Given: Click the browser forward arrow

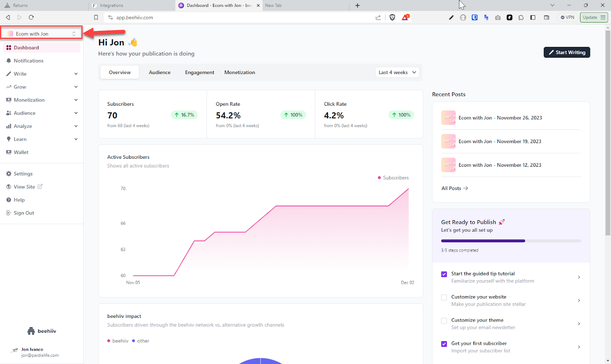Looking at the screenshot, I should pos(19,17).
